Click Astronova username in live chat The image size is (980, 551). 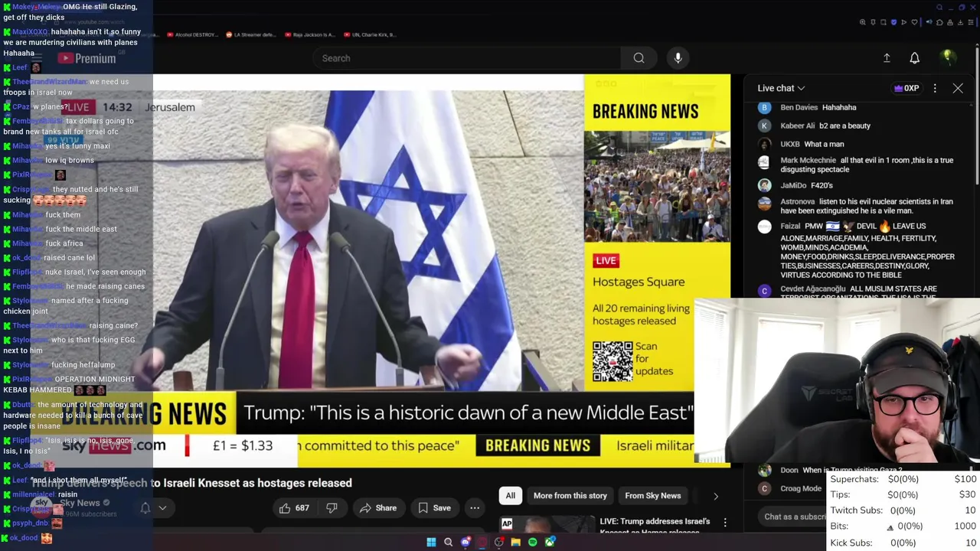click(798, 201)
